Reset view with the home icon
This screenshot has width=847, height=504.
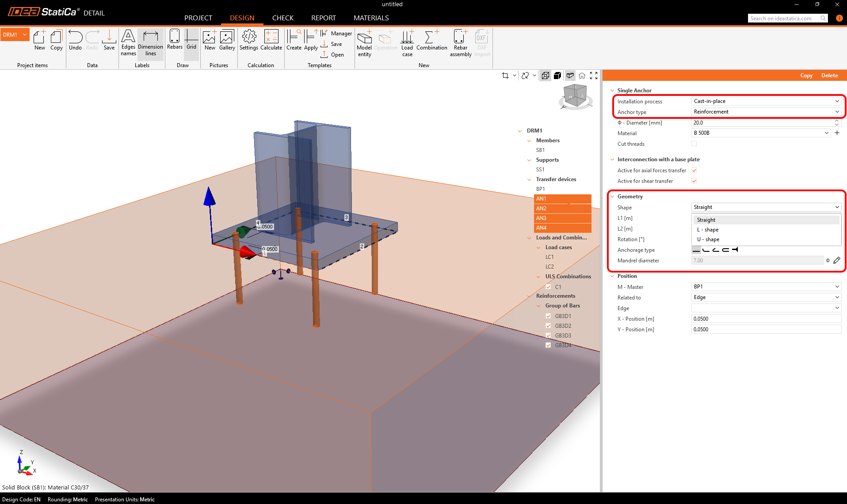click(x=582, y=76)
